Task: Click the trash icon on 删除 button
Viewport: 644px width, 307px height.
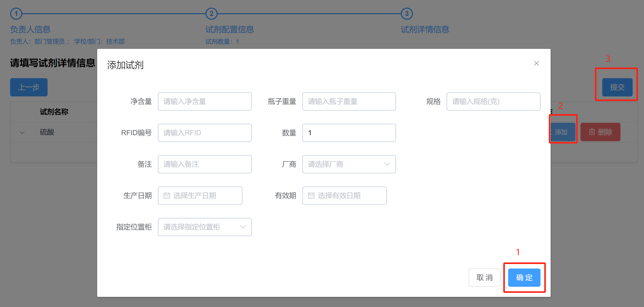Action: 592,132
